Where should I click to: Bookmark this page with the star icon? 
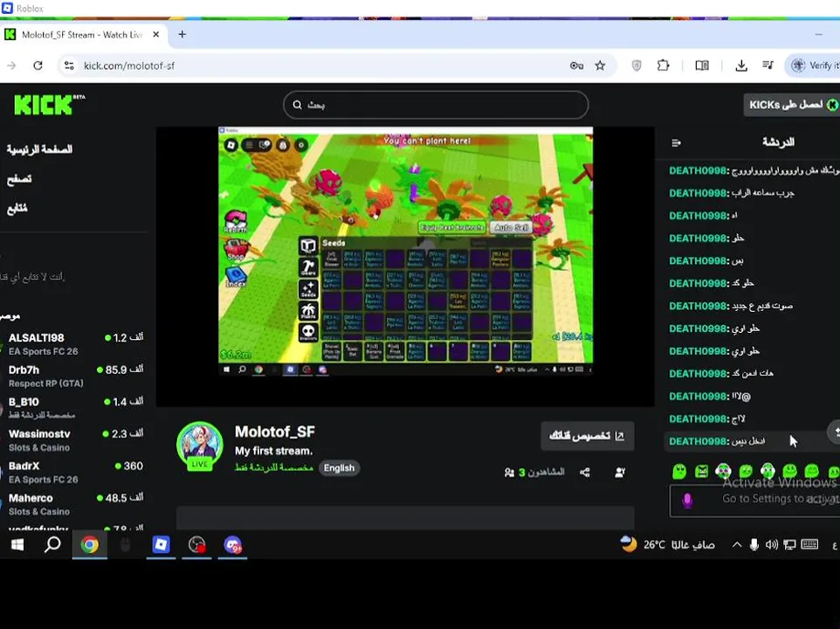[x=600, y=66]
